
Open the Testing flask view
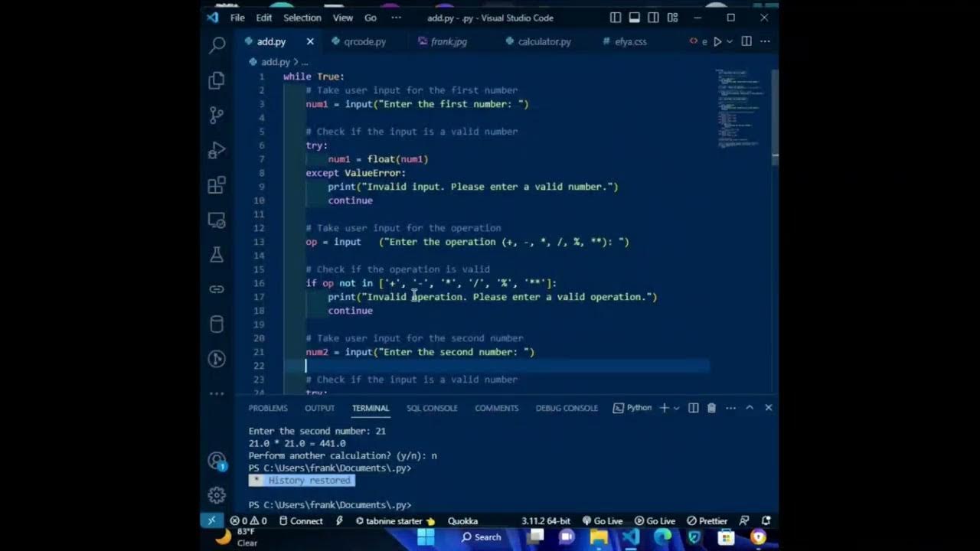point(217,255)
